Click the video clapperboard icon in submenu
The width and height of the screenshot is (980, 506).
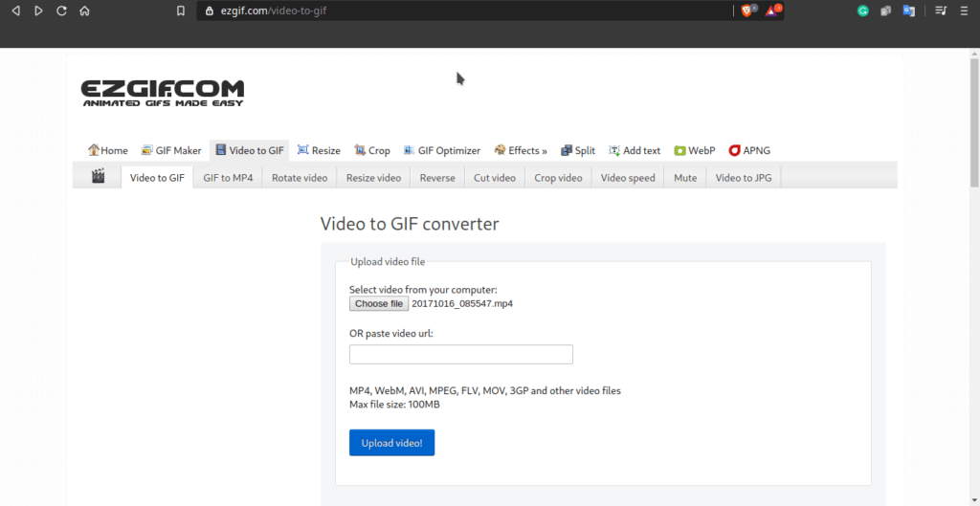99,176
